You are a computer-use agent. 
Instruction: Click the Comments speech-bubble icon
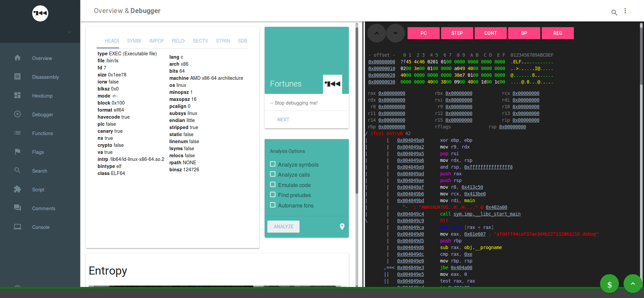17,208
